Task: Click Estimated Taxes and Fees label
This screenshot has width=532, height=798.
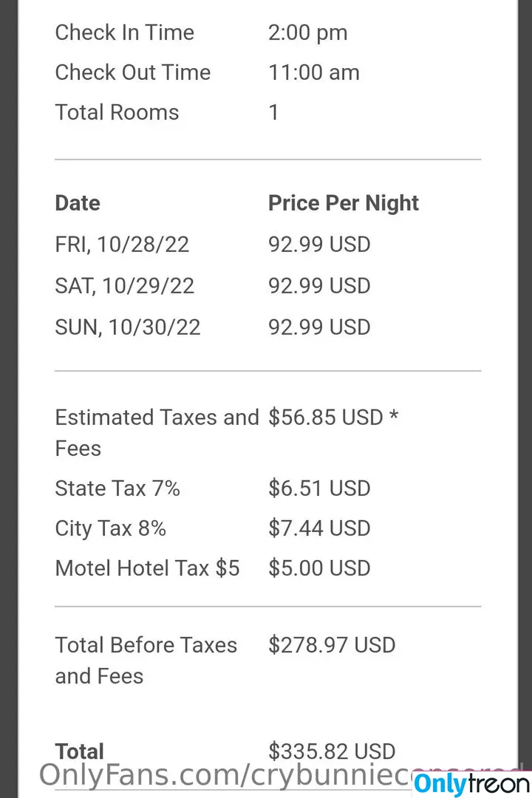Action: tap(157, 432)
